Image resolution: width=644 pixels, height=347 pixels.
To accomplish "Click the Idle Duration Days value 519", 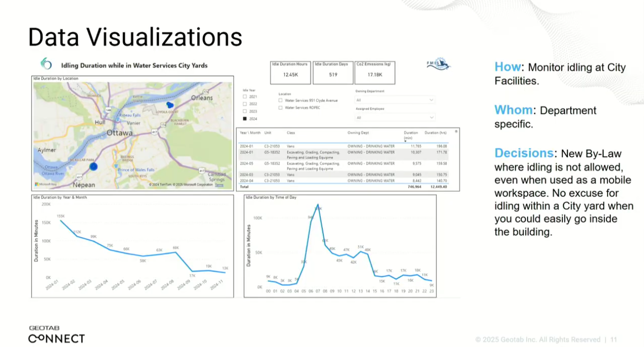I will [333, 74].
